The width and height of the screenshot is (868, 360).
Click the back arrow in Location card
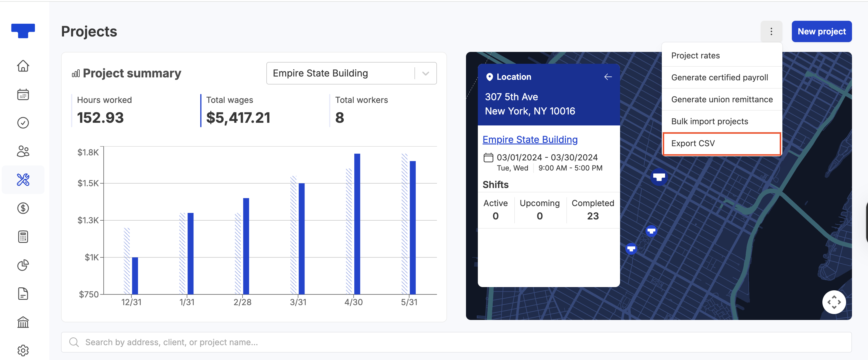point(608,77)
